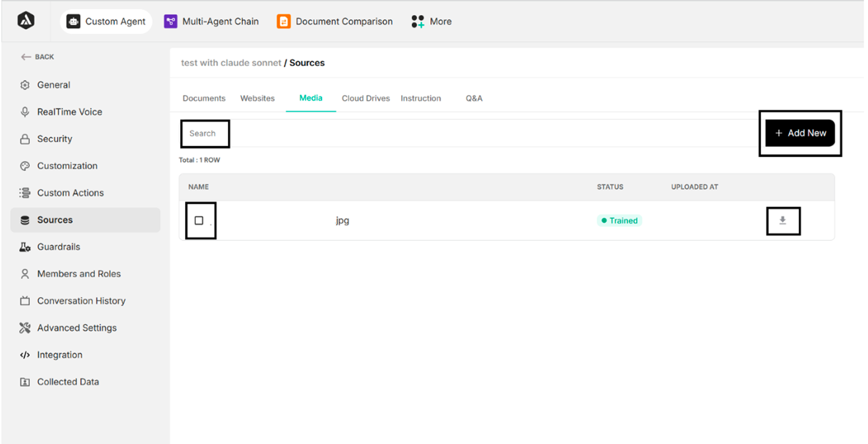868x444 pixels.
Task: Switch to the Cloud Drives tab
Action: [x=366, y=99]
